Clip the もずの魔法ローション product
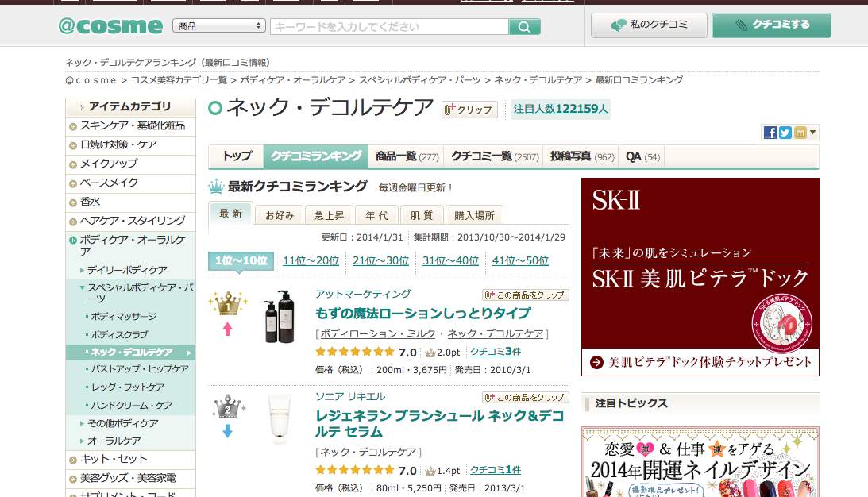868x497 pixels. (x=526, y=295)
